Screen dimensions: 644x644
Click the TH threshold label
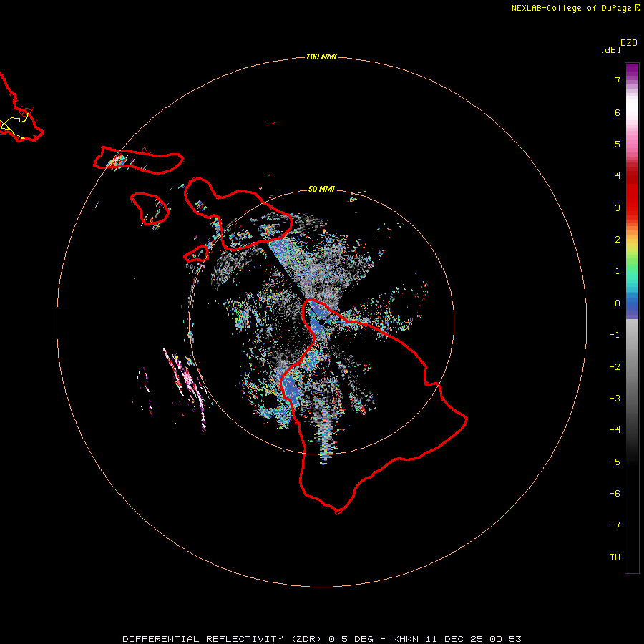615,557
